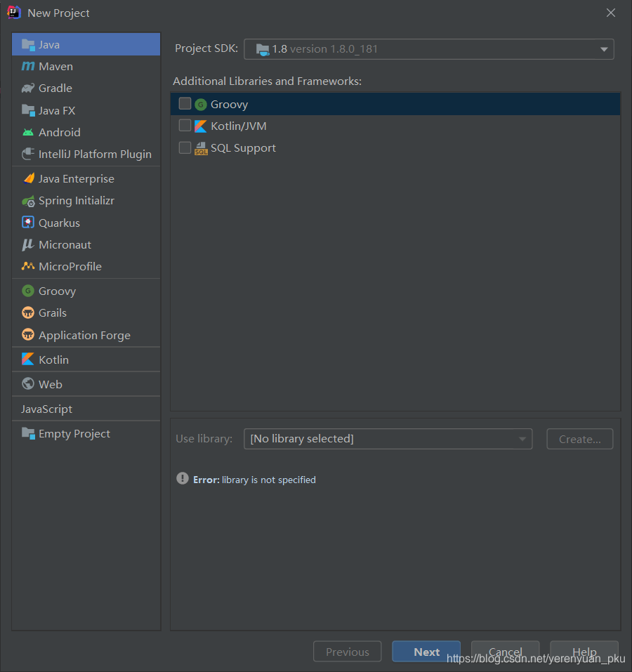632x672 pixels.
Task: Click the Gradle elephant icon
Action: click(x=28, y=88)
